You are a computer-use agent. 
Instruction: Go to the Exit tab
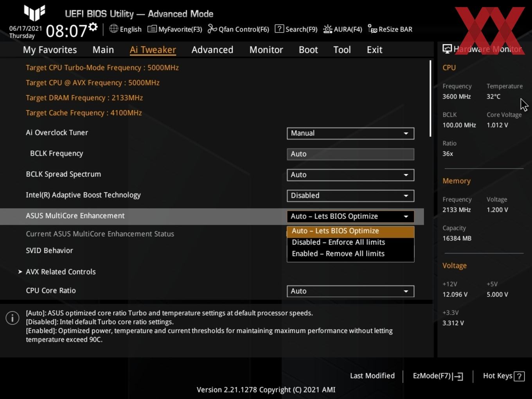pos(374,50)
